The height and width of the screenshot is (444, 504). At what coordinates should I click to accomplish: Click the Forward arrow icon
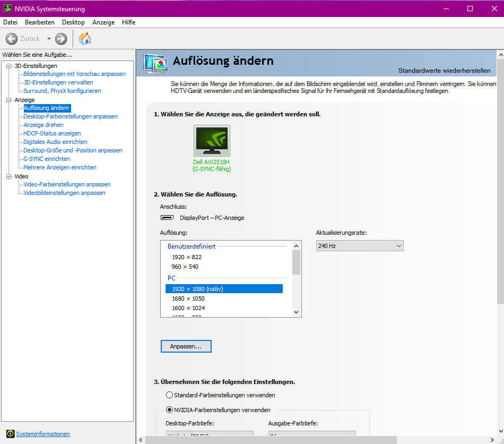tap(61, 39)
